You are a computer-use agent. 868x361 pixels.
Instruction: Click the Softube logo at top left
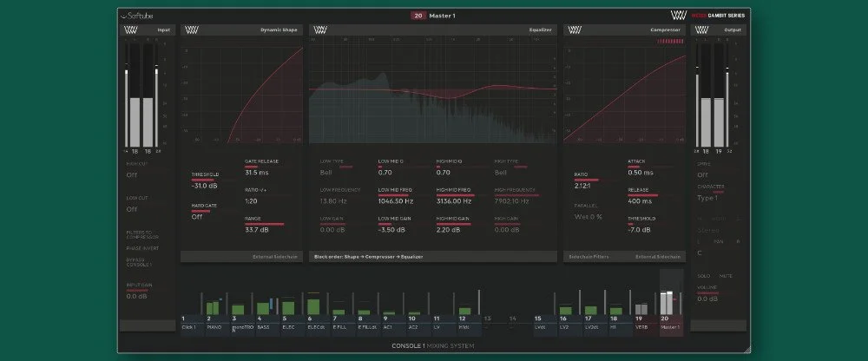[137, 16]
